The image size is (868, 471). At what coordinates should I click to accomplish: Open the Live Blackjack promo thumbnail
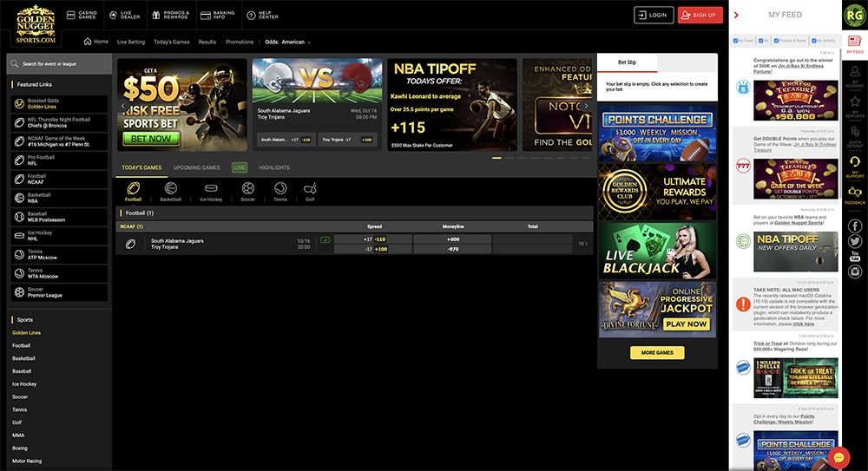click(x=657, y=251)
